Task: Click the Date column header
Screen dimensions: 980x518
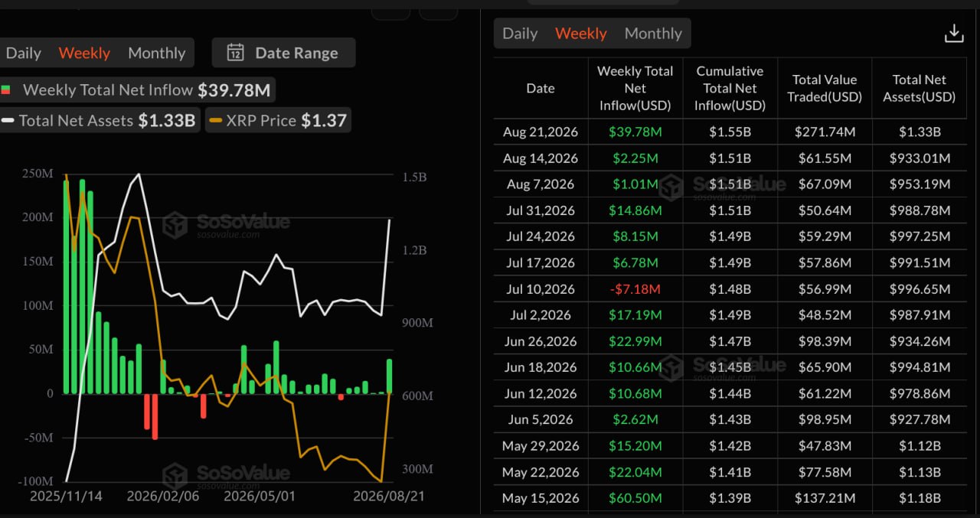Action: coord(541,88)
